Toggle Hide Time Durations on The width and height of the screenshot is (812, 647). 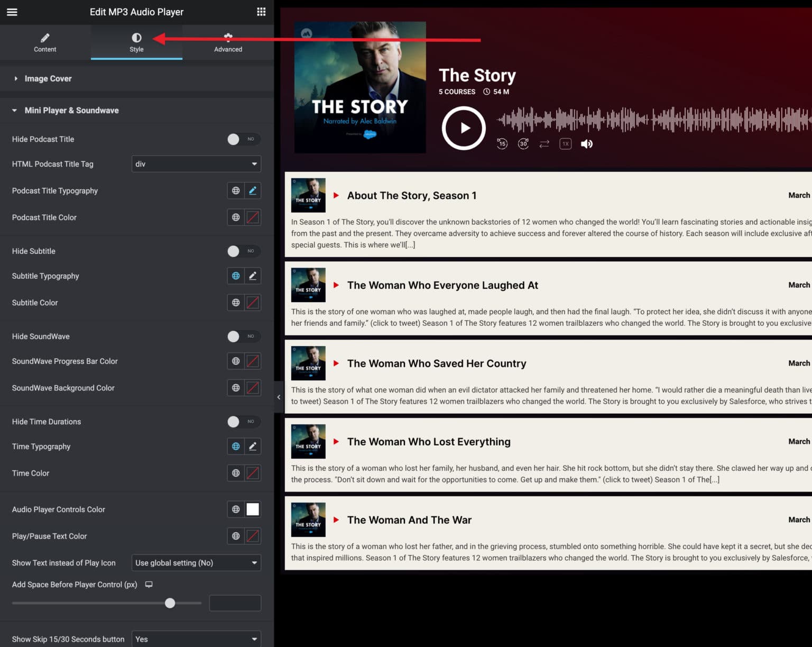[244, 422]
